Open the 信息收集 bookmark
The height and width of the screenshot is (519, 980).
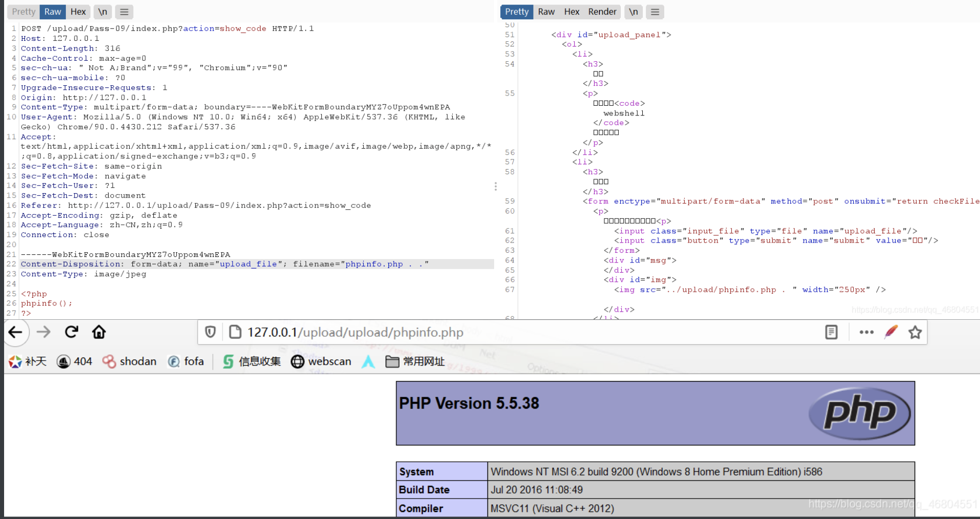tap(252, 362)
